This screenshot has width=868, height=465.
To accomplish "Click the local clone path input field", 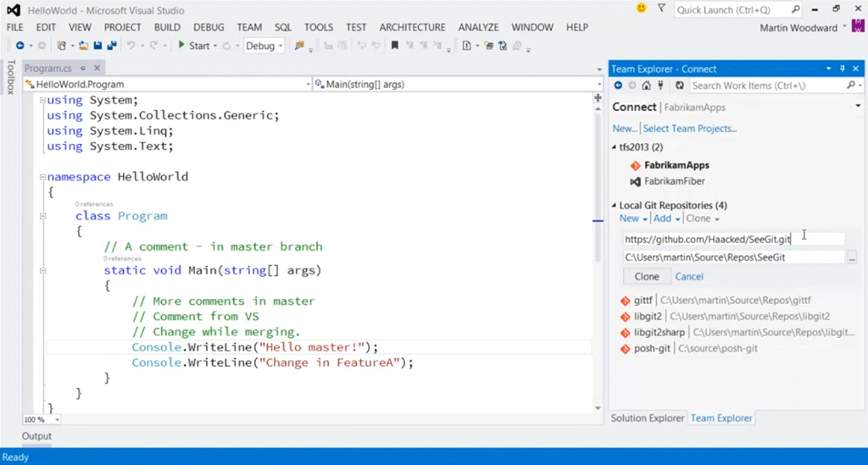I will (x=734, y=257).
